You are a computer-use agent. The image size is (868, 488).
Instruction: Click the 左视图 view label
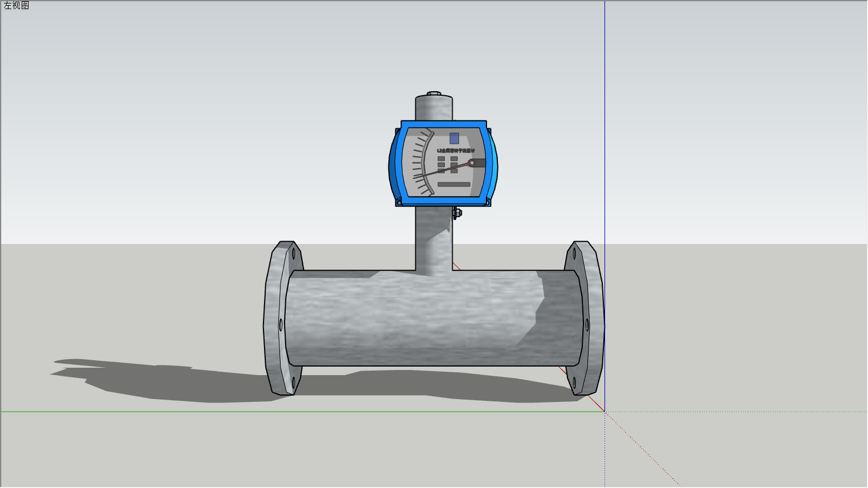tap(17, 6)
